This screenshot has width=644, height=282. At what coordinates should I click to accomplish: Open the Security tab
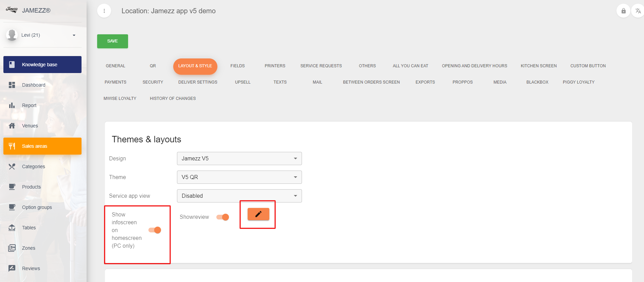pos(153,82)
